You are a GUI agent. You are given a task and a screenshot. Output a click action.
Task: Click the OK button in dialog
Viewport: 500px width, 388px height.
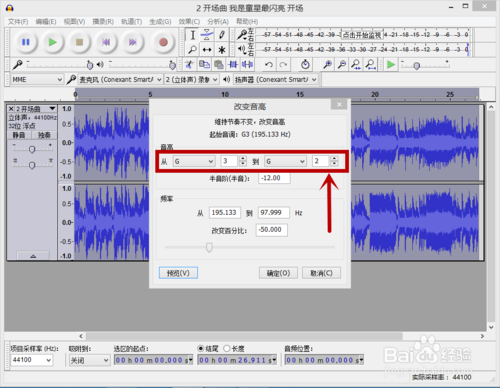click(278, 273)
